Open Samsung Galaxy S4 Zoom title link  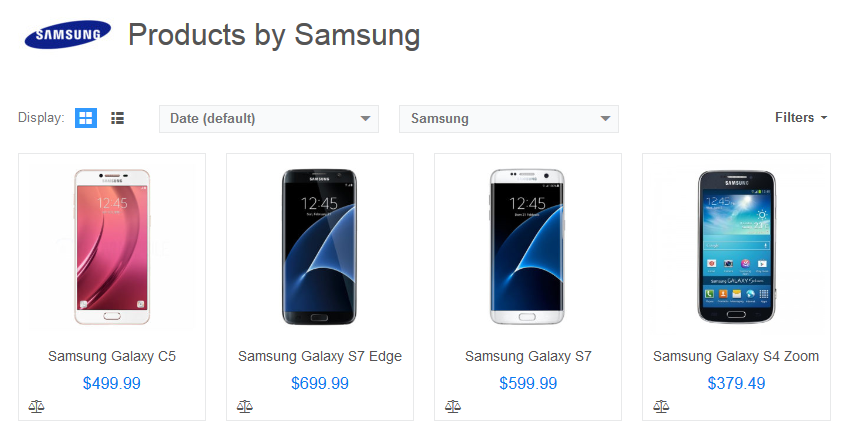click(736, 356)
